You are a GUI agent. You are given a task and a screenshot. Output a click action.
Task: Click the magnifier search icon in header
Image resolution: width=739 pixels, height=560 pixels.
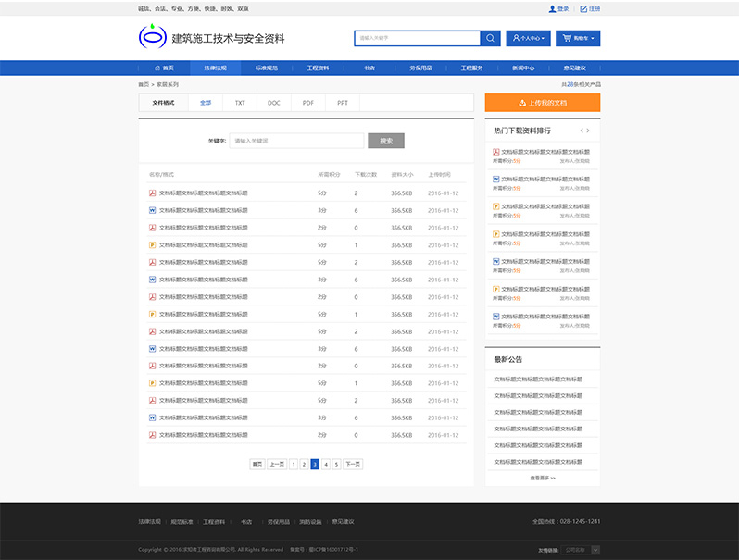[x=490, y=38]
